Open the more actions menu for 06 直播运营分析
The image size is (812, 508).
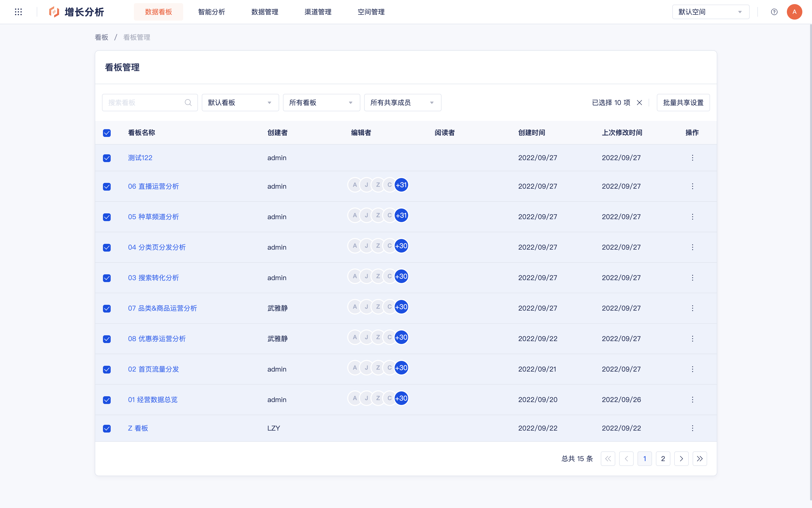pyautogui.click(x=693, y=186)
